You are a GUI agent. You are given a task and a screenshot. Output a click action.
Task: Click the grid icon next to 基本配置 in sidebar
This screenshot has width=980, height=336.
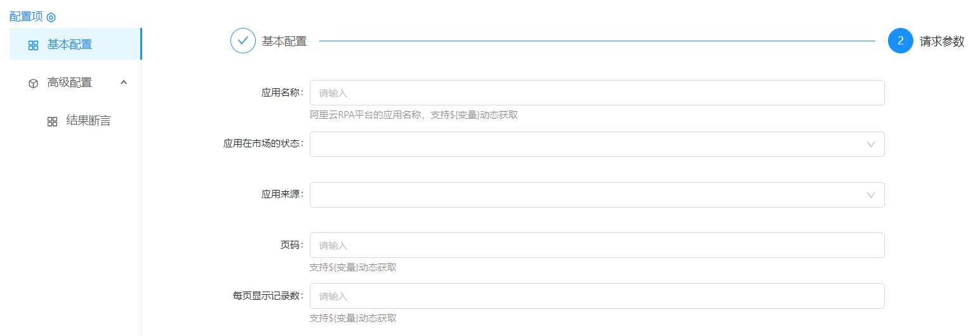pos(34,45)
